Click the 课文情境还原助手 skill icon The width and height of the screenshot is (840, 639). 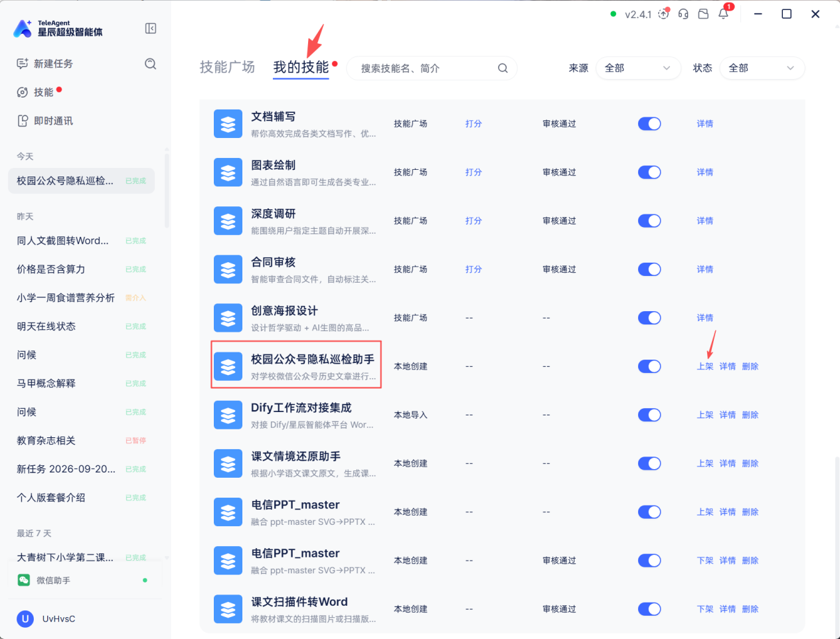point(228,463)
